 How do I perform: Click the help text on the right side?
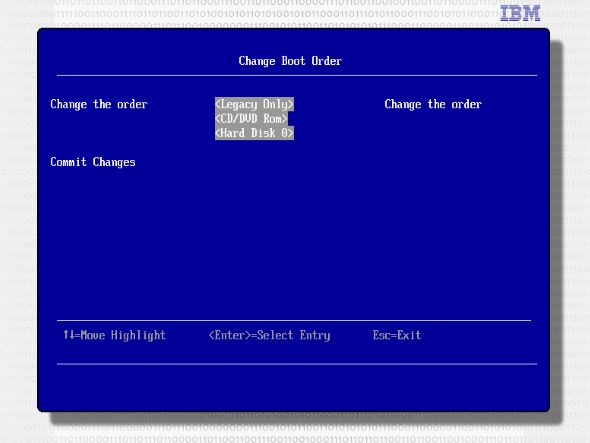pyautogui.click(x=433, y=104)
